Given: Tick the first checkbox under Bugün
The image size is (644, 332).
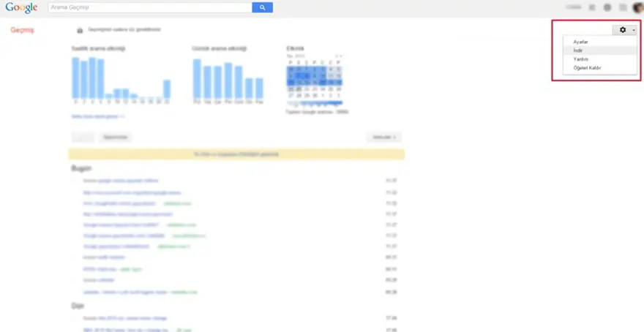Looking at the screenshot, I should coord(75,181).
